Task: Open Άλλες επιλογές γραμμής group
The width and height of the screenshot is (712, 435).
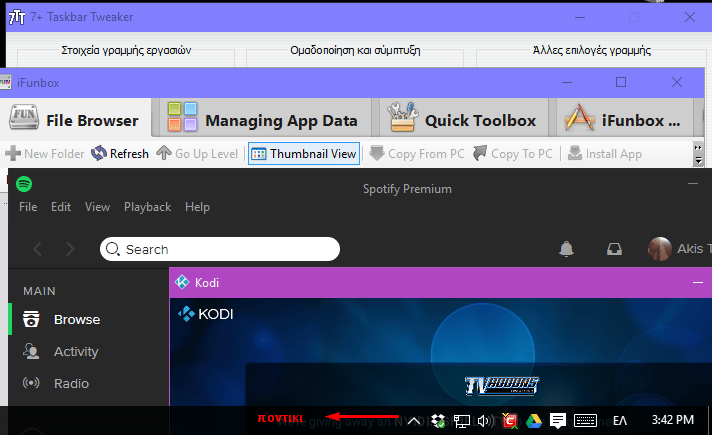Action: pos(592,50)
